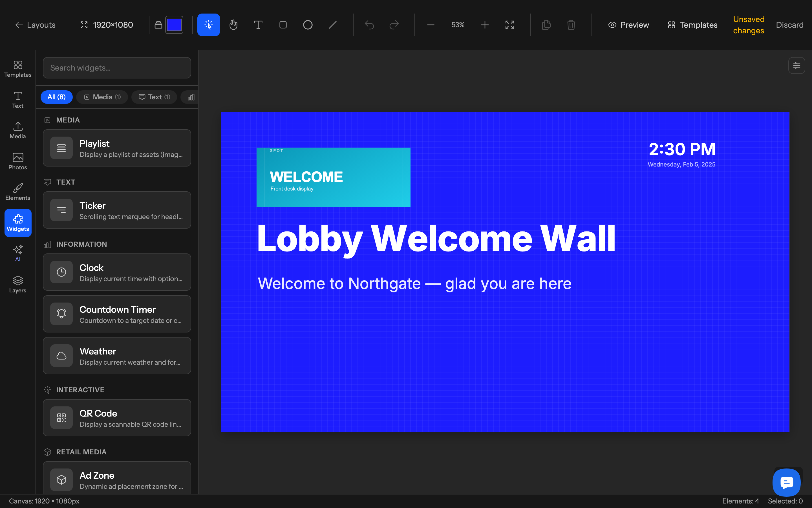Filter widgets by Text chip
This screenshot has width=812, height=508.
(x=154, y=97)
